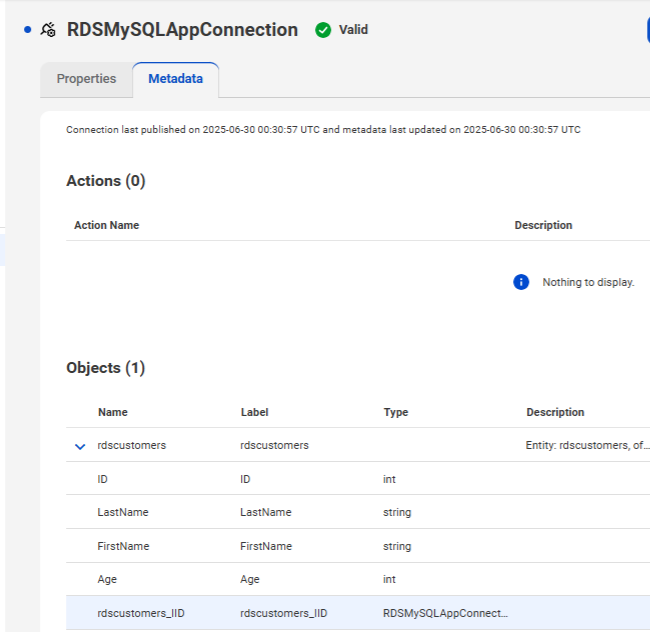The width and height of the screenshot is (650, 632).
Task: Click the Objects Label column header
Action: [x=255, y=412]
